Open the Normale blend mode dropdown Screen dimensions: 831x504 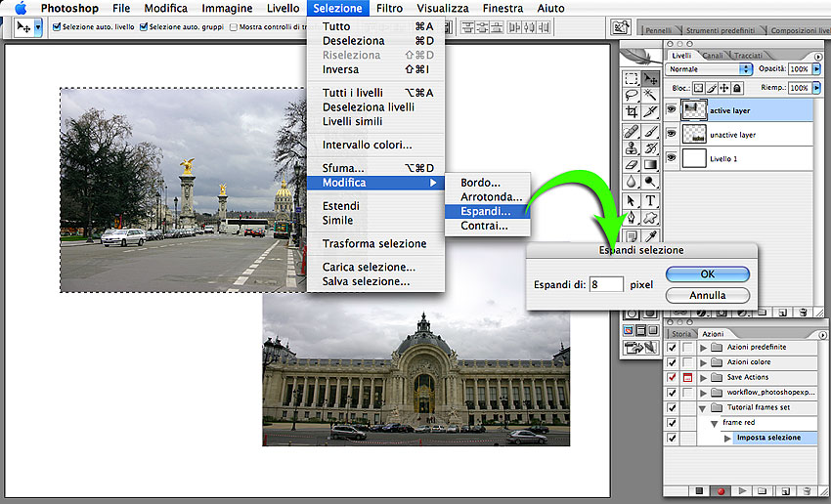(x=709, y=68)
